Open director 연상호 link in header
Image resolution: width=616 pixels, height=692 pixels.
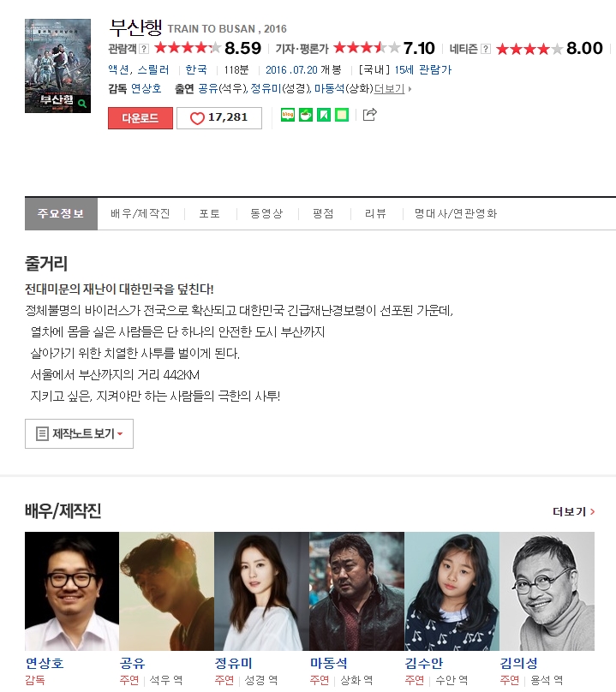[147, 89]
